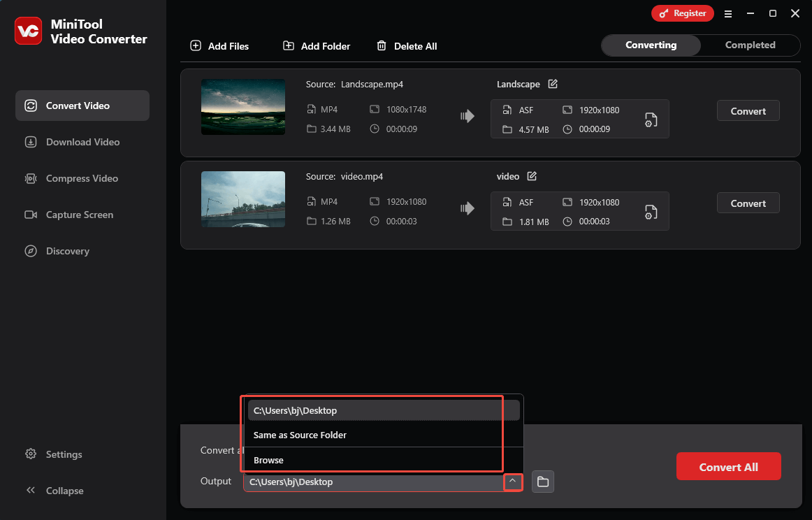Open the Compress Video section
The image size is (812, 520).
tap(71, 178)
